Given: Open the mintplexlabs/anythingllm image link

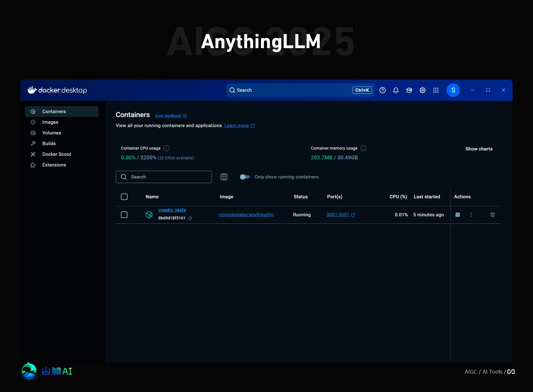Looking at the screenshot, I should (x=246, y=215).
